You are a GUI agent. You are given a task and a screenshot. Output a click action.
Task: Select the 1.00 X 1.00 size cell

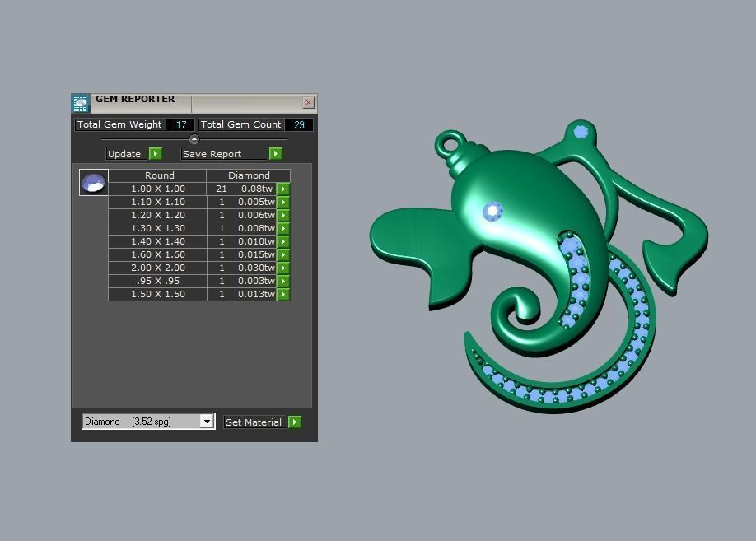pos(157,189)
